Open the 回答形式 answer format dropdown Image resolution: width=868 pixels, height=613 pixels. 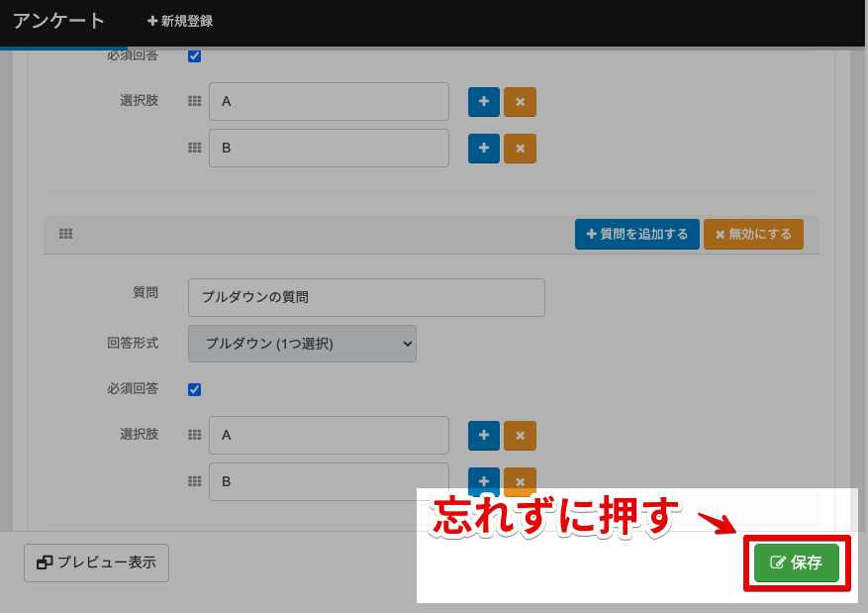click(302, 344)
